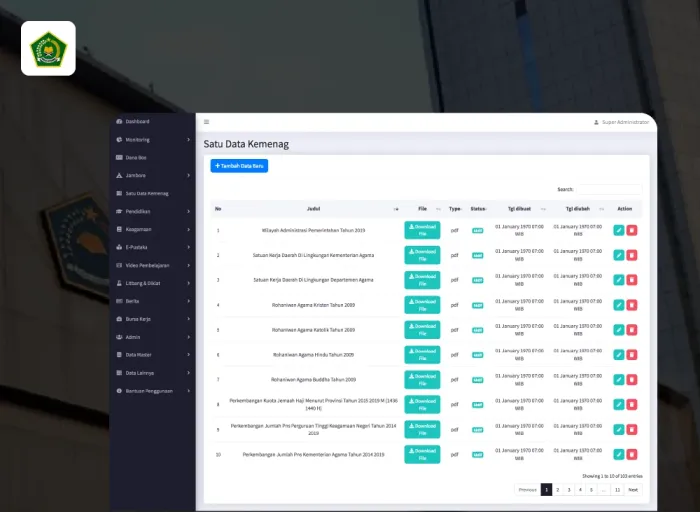This screenshot has height=512, width=700.
Task: Edit Satuan Kerja Daerah Kementerian Agama row
Action: [618, 255]
